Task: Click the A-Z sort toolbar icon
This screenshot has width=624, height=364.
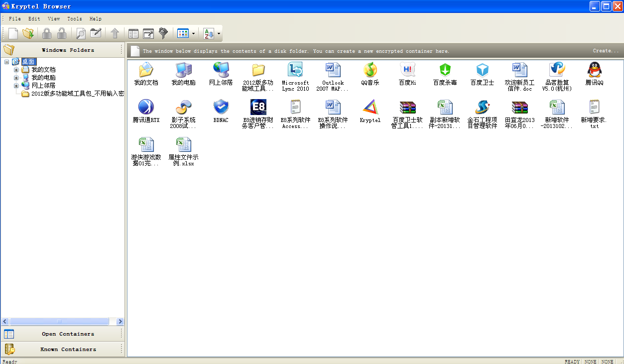Action: pyautogui.click(x=209, y=33)
